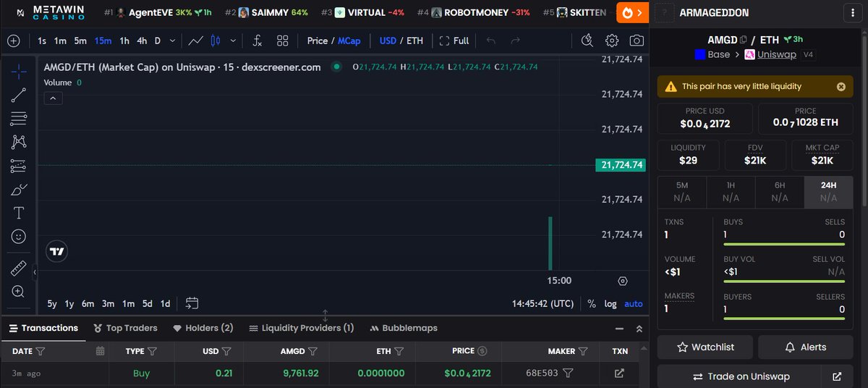Open the Bubblemaps tab
The width and height of the screenshot is (868, 388).
[404, 328]
